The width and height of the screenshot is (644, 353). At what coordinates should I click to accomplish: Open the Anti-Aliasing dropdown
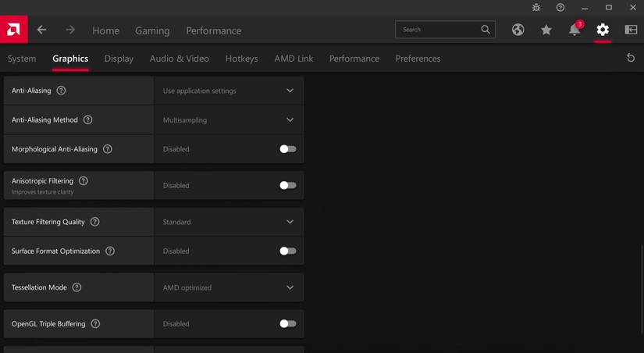pyautogui.click(x=229, y=91)
